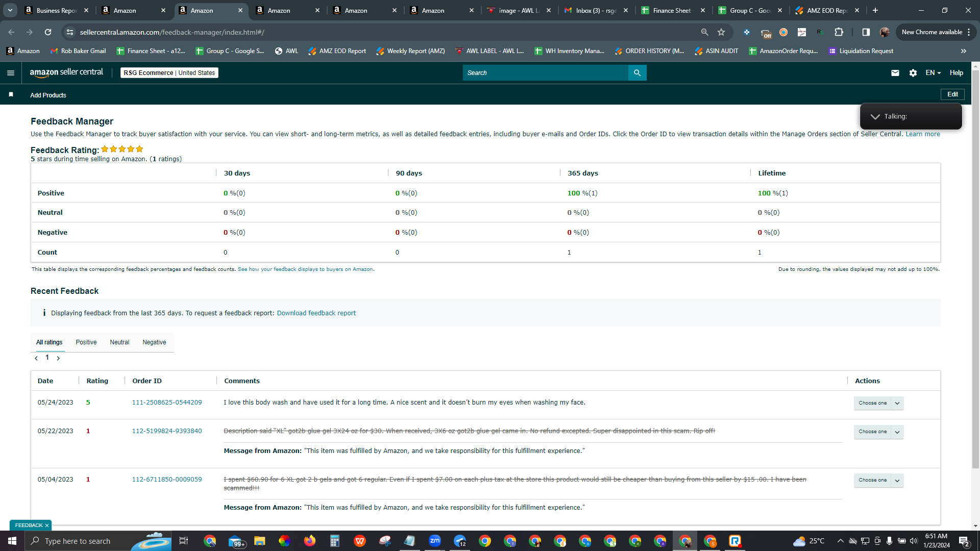This screenshot has width=980, height=551.
Task: Open Task View in the taskbar
Action: (x=184, y=541)
